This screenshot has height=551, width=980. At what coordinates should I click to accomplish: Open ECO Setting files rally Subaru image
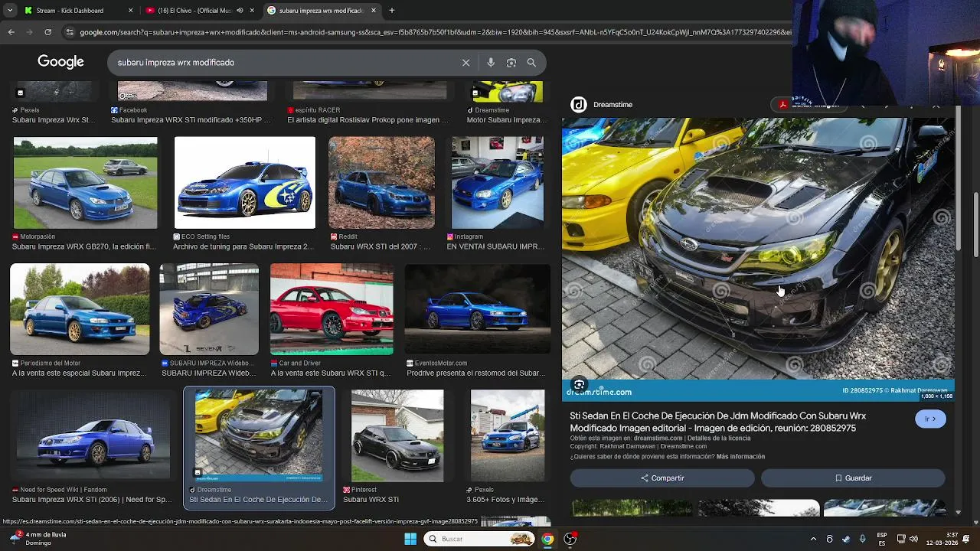click(x=245, y=183)
